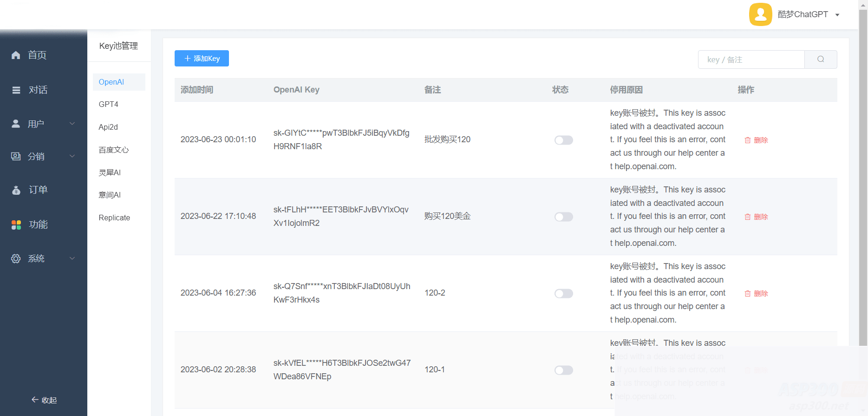Click the yellow user avatar icon

coord(760,14)
